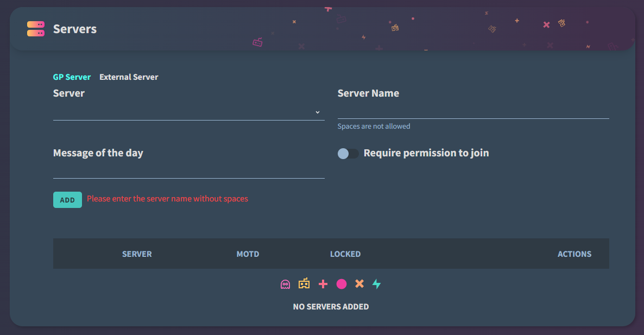Click the red server name error message

[167, 199]
